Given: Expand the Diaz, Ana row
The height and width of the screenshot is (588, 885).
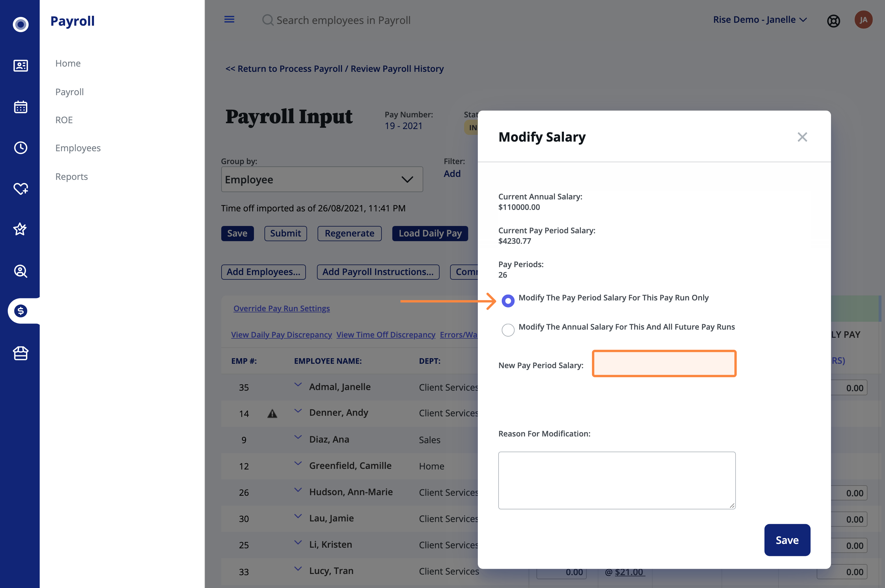Looking at the screenshot, I should 298,437.
